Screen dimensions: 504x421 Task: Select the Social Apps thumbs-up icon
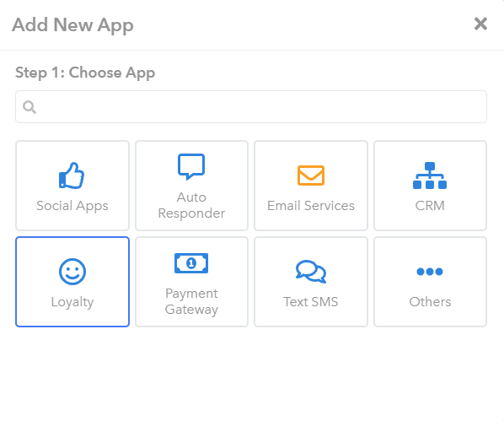[72, 175]
